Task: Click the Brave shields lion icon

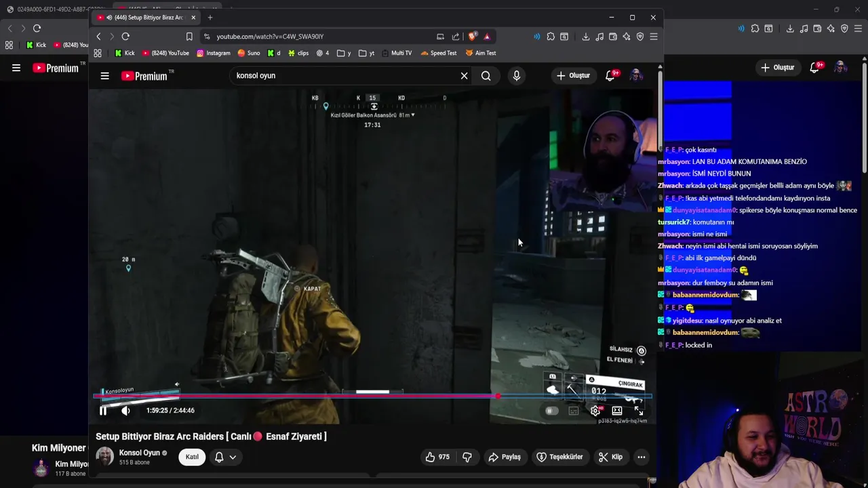Action: coord(473,37)
